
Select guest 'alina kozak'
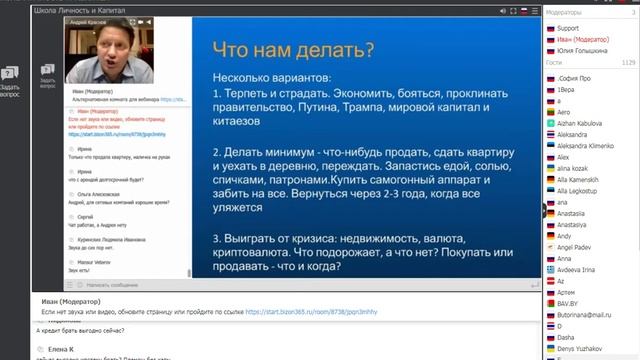tap(572, 168)
